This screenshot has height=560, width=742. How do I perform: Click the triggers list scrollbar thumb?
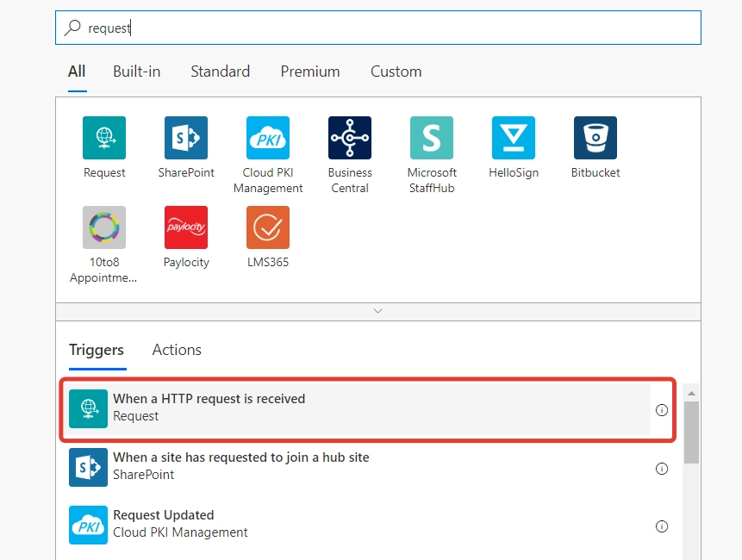pos(691,432)
